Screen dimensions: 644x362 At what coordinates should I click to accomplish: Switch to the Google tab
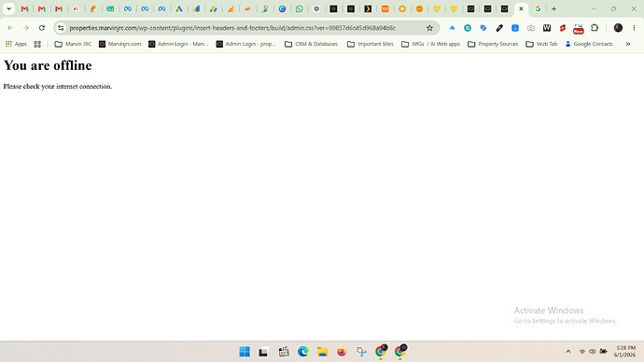pyautogui.click(x=538, y=8)
